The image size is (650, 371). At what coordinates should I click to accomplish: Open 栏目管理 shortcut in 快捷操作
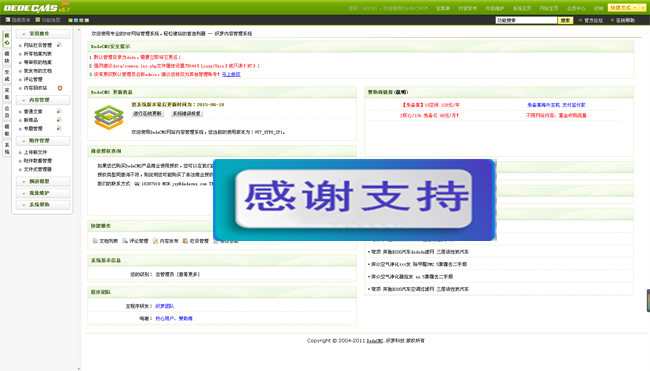click(196, 241)
